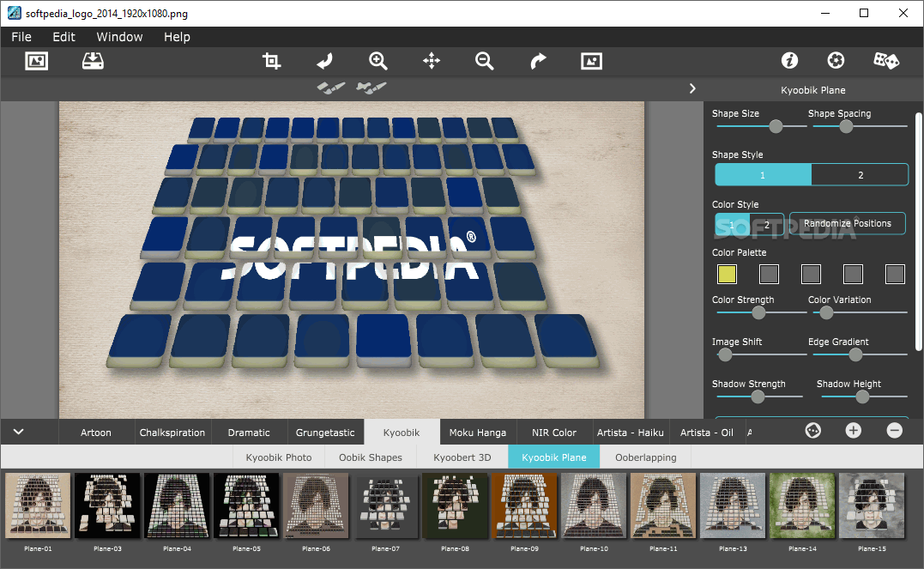
Task: Choose the Ooberlapping sub-tab
Action: click(646, 457)
